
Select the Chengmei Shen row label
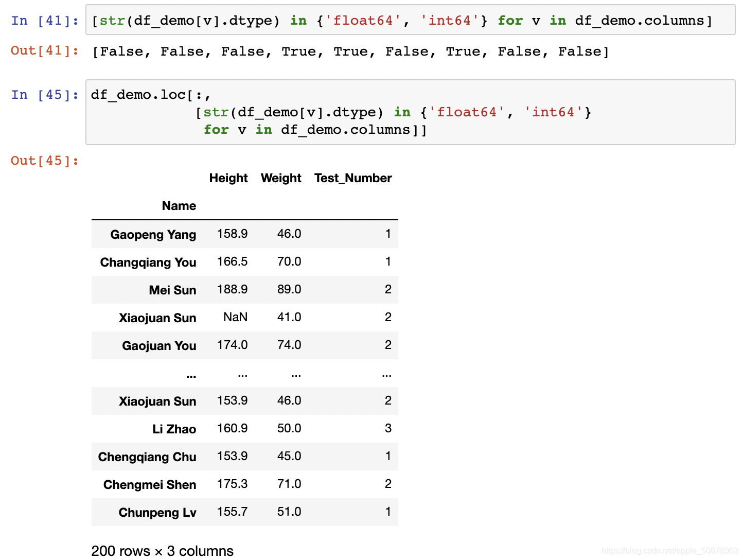pyautogui.click(x=150, y=485)
